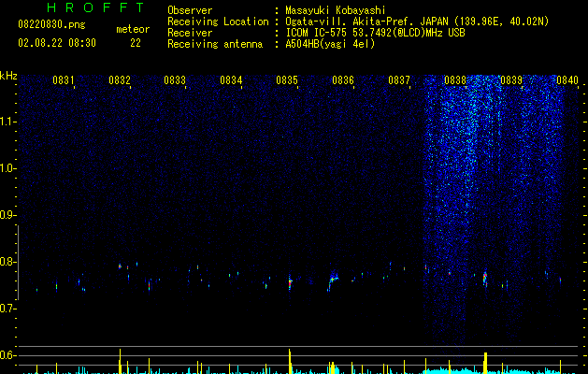Click the 0839 time marker

tap(511, 80)
